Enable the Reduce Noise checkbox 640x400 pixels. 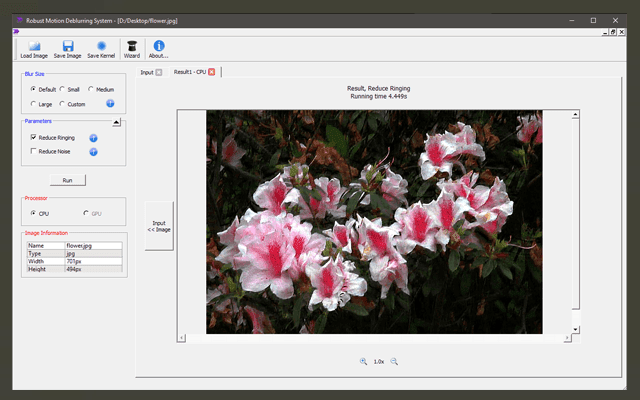pos(34,152)
